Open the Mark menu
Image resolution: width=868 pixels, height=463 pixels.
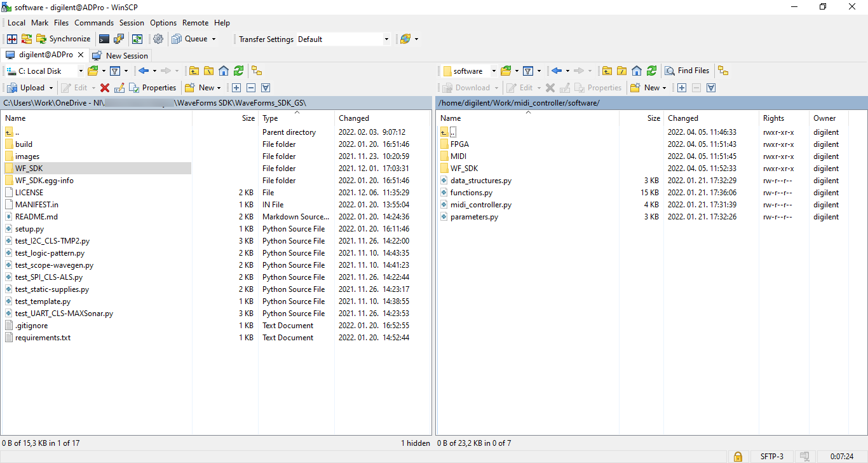40,22
